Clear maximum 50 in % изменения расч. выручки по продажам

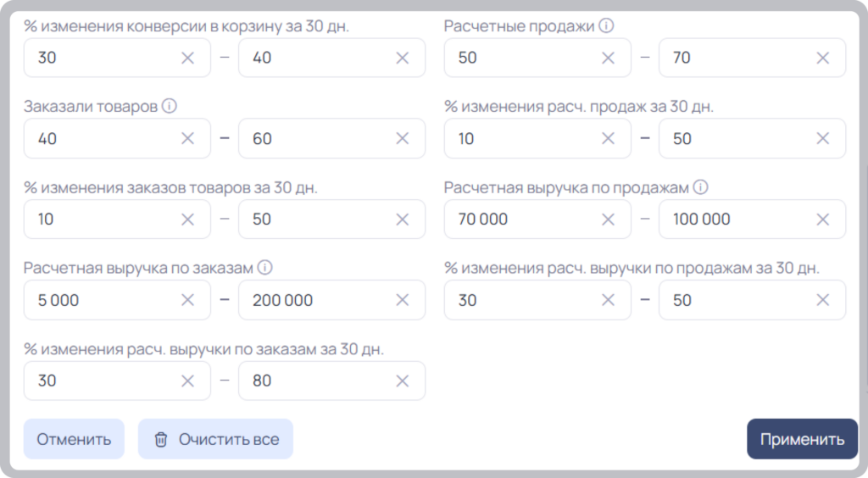[822, 300]
